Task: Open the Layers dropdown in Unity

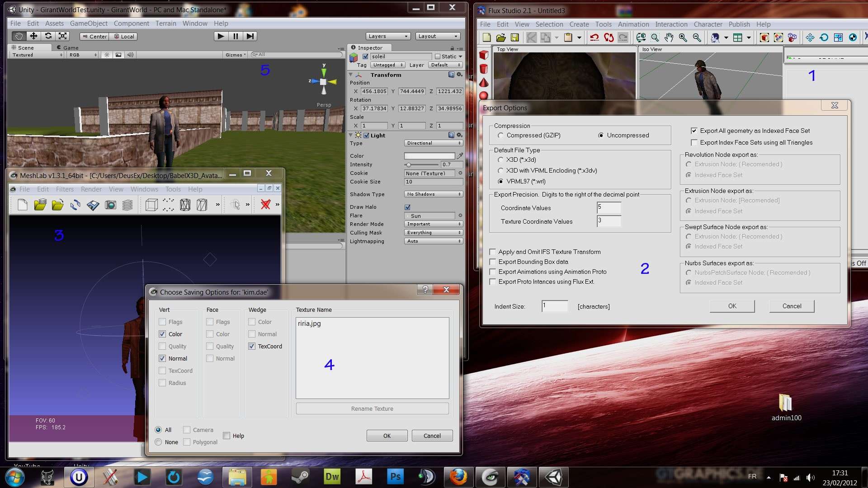Action: coord(388,36)
